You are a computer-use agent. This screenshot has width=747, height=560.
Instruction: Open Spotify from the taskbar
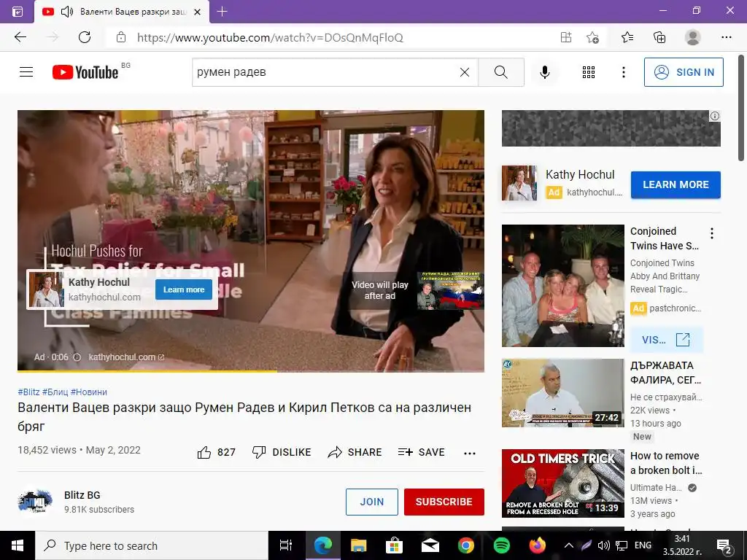pyautogui.click(x=501, y=545)
